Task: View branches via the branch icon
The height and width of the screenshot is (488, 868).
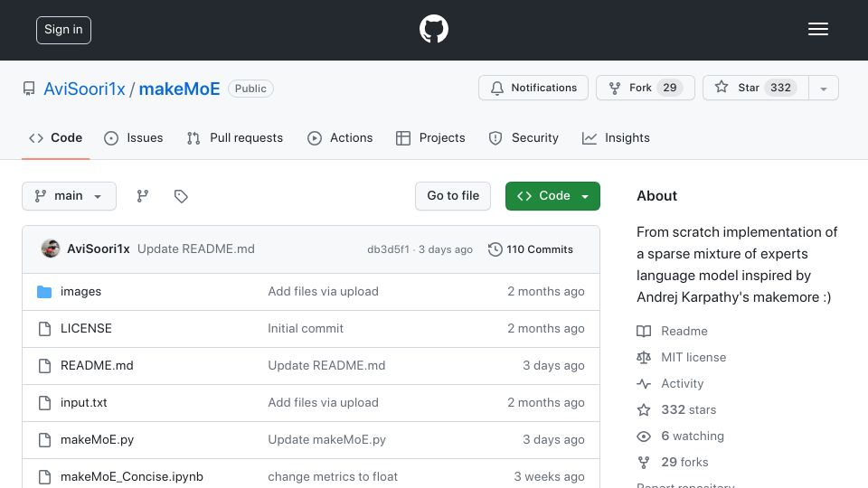Action: [x=143, y=196]
